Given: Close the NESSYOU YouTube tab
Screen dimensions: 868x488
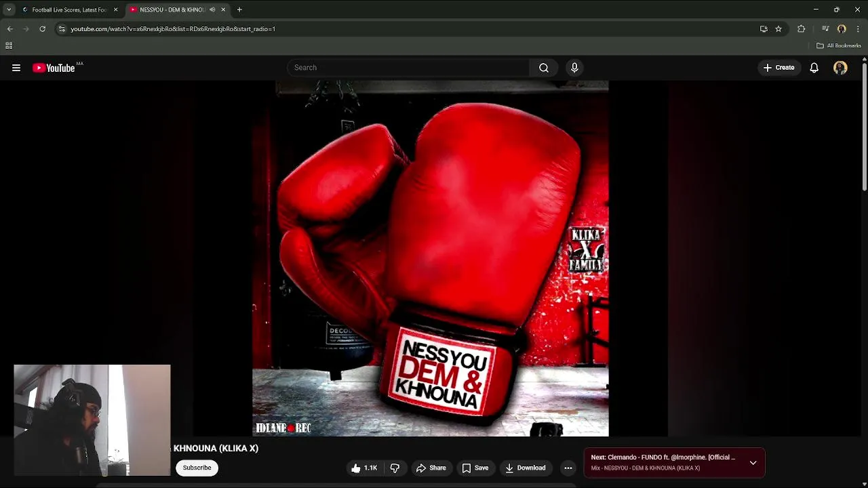Looking at the screenshot, I should coord(223,9).
